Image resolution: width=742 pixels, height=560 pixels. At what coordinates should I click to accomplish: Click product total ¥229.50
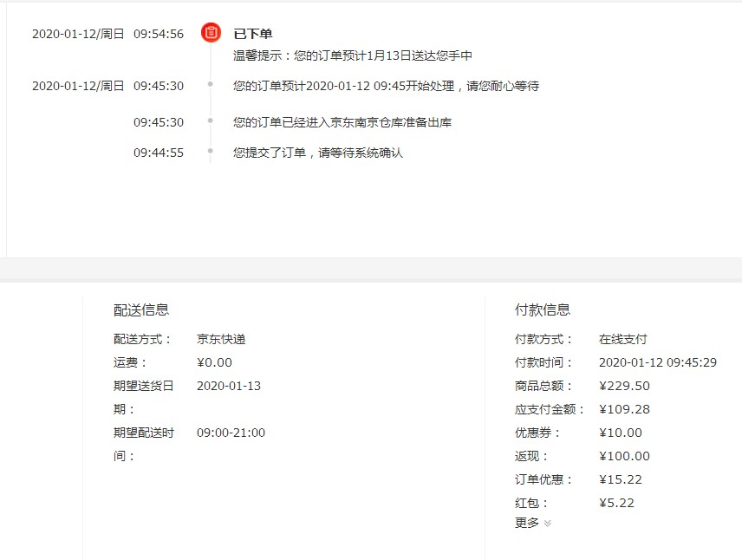click(x=624, y=386)
